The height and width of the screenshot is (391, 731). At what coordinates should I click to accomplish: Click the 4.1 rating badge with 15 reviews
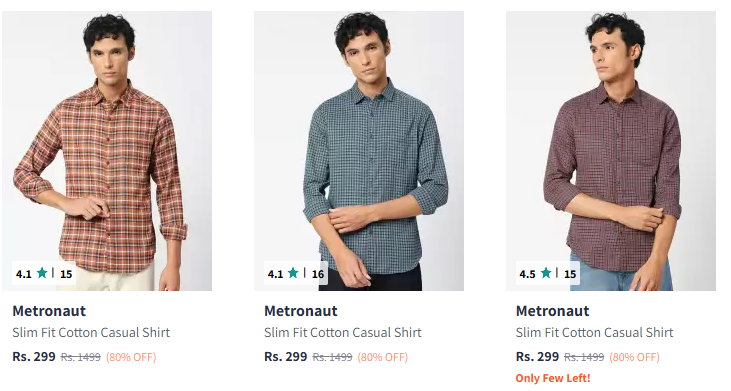pos(44,274)
